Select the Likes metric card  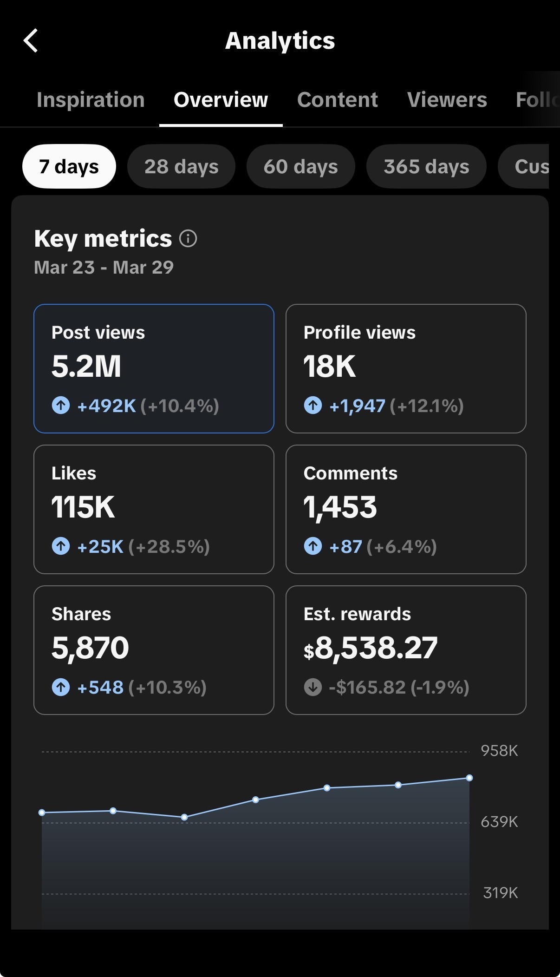pos(154,509)
